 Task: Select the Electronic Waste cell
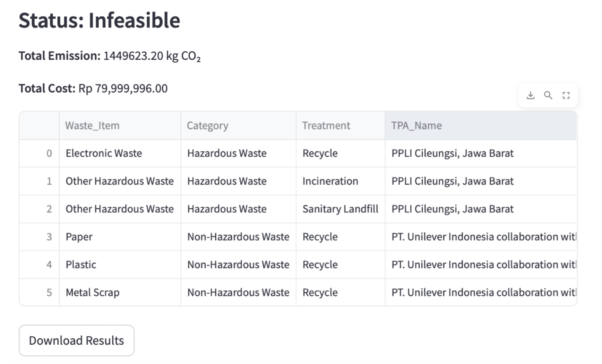point(120,154)
